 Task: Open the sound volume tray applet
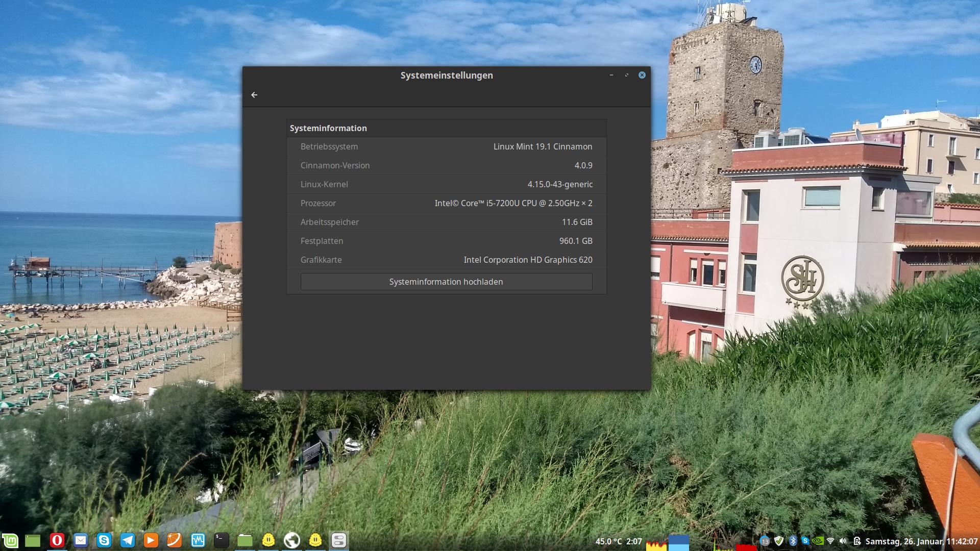(843, 541)
